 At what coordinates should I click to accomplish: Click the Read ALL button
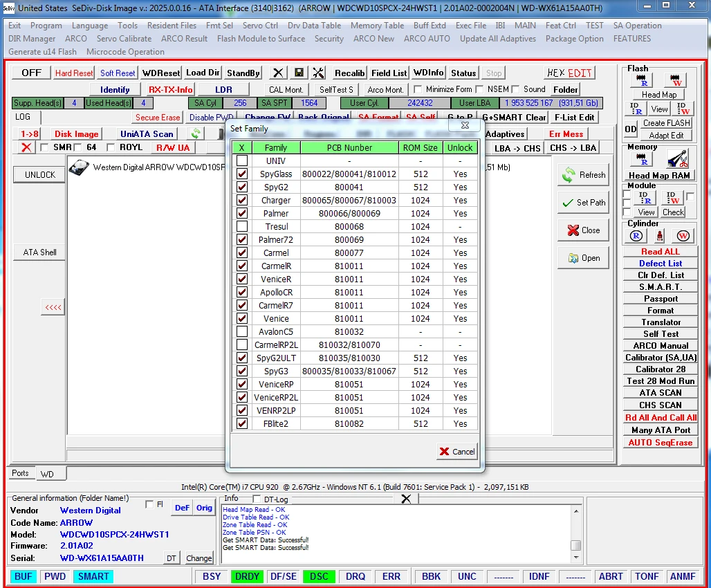[x=661, y=252]
